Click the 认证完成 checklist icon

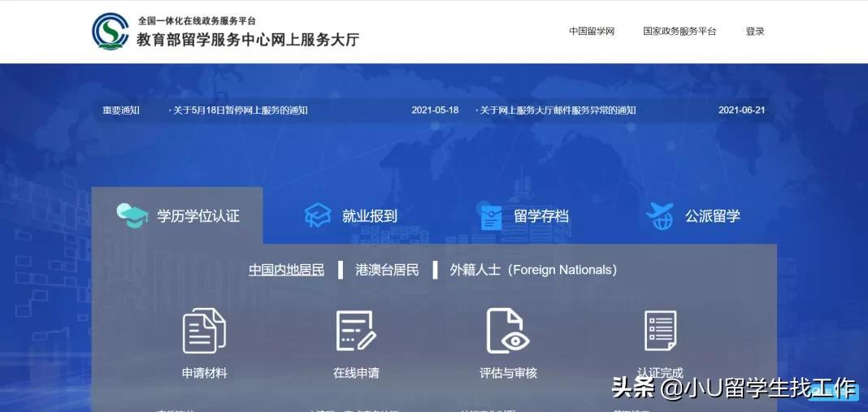pos(660,331)
